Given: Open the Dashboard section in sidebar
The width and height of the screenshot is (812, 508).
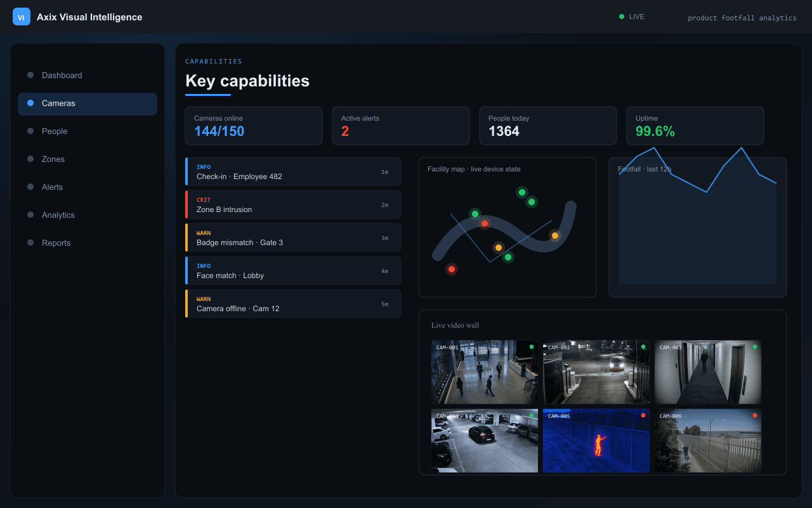Looking at the screenshot, I should (88, 76).
